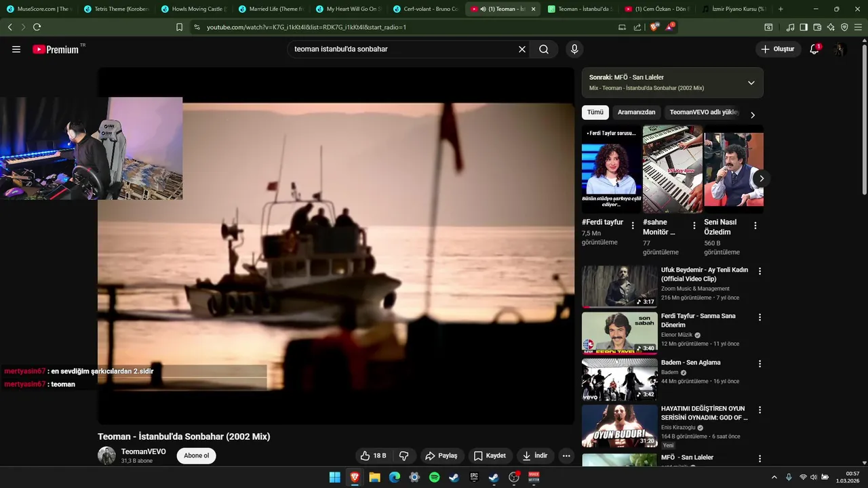The image size is (868, 488).
Task: Open account avatar menu in YouTube
Action: 840,49
